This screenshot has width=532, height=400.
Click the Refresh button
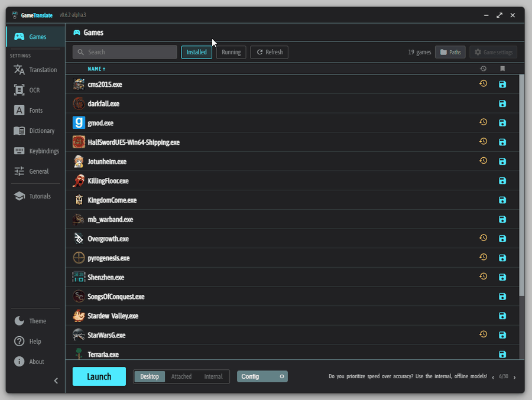270,52
